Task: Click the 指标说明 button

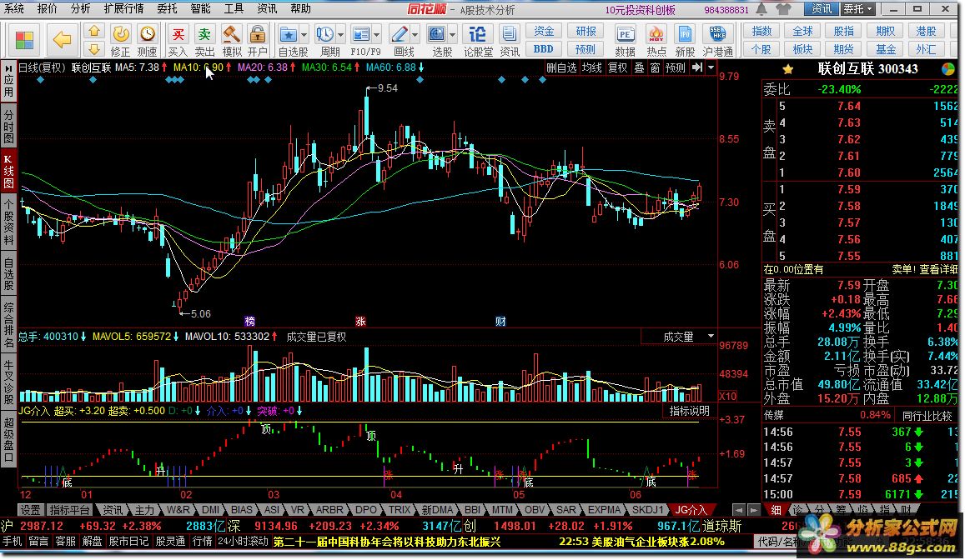Action: pos(689,411)
